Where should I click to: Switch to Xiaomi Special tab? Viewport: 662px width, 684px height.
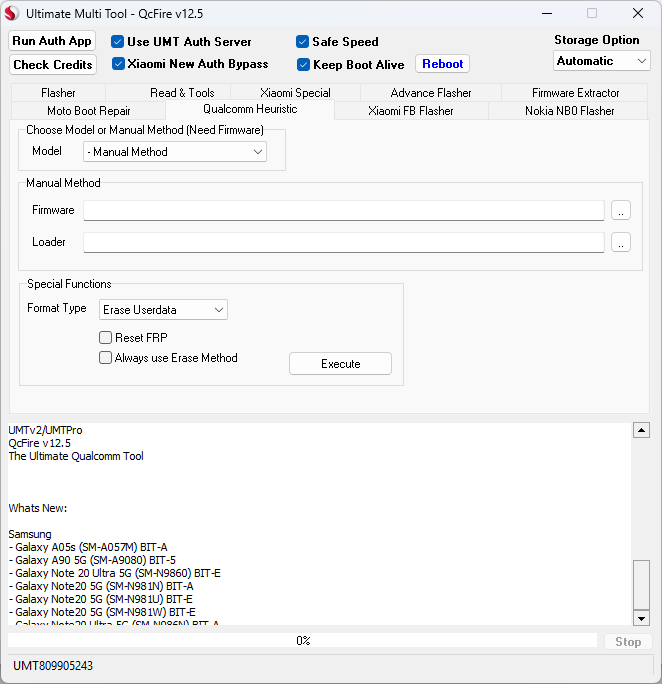(x=295, y=93)
